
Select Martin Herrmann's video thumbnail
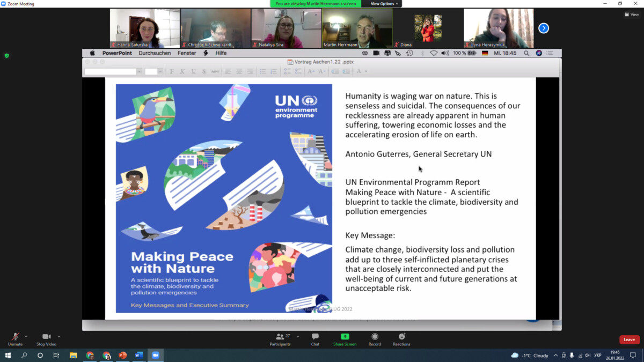357,28
